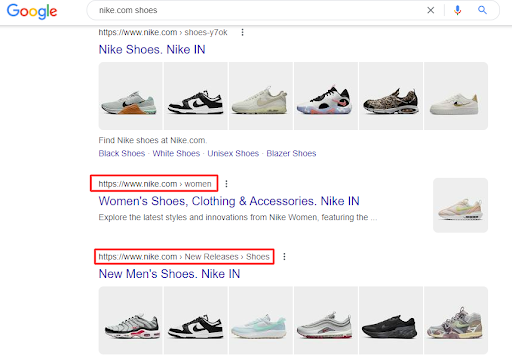Open the black-and-white Dunk thumbnail in New Men's row
Viewport: 512px width, 361px height.
196,320
